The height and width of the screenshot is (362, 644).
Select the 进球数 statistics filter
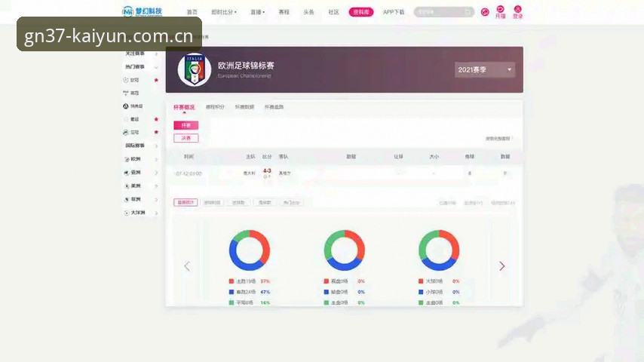click(x=238, y=203)
